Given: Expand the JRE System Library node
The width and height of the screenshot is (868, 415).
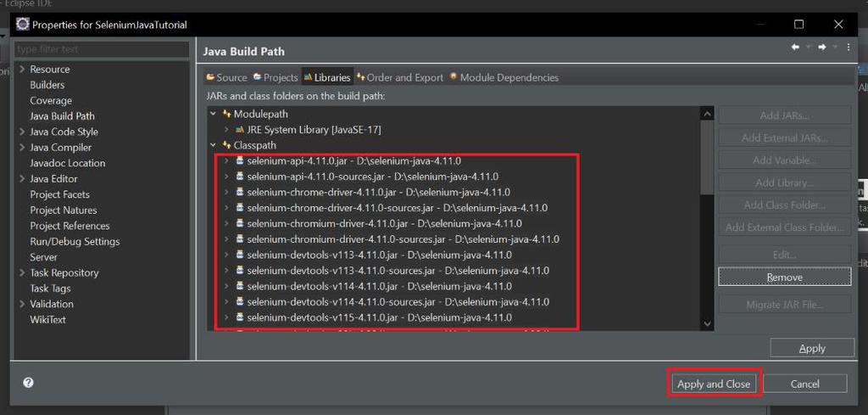Looking at the screenshot, I should (225, 130).
